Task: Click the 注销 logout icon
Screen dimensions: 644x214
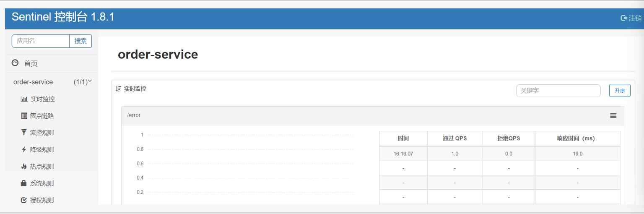Action: click(x=624, y=18)
